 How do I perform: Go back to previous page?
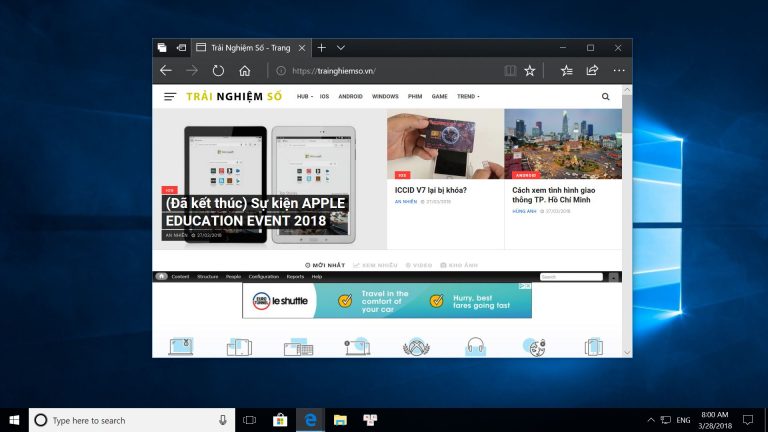pyautogui.click(x=166, y=71)
